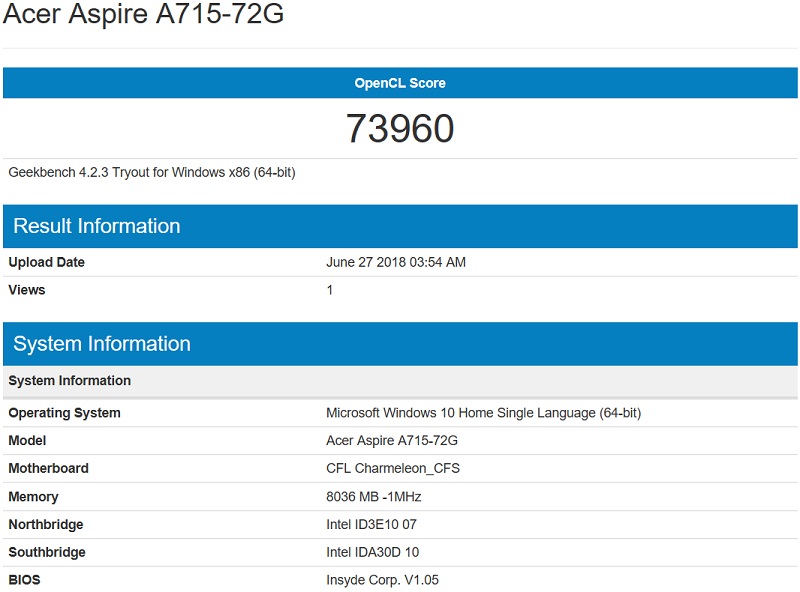Screen dimensions: 800x592
Task: Select the Intel IDA30D 10 value
Action: (x=372, y=552)
